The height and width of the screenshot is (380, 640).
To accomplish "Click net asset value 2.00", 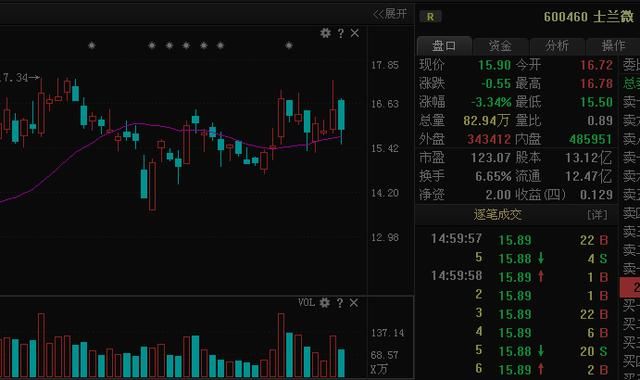I will coord(498,195).
